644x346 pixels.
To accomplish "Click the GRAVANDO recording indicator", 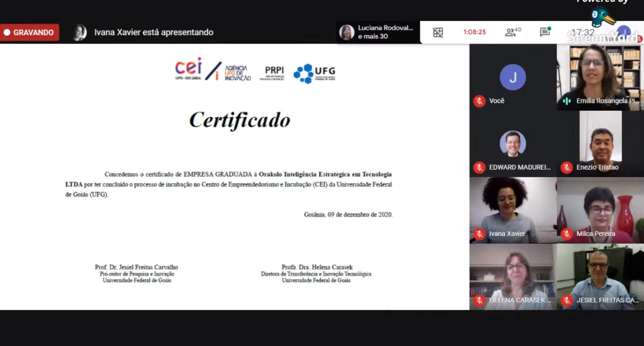I will click(30, 32).
